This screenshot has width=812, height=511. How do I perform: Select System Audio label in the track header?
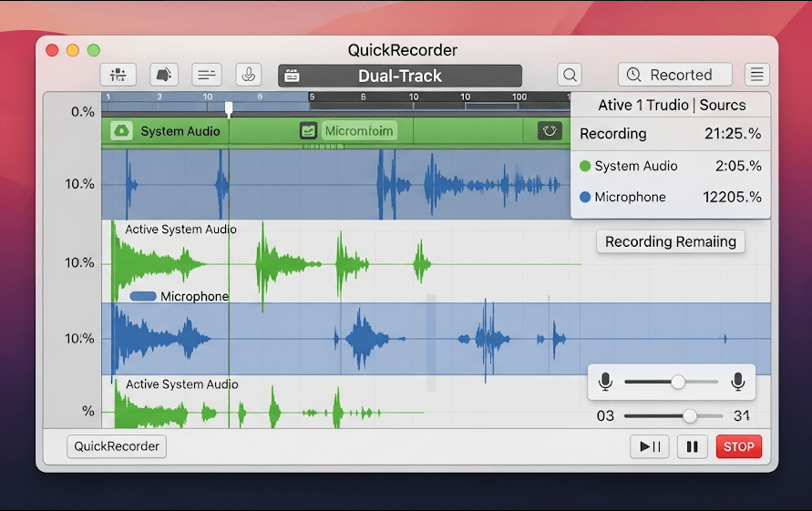[180, 131]
